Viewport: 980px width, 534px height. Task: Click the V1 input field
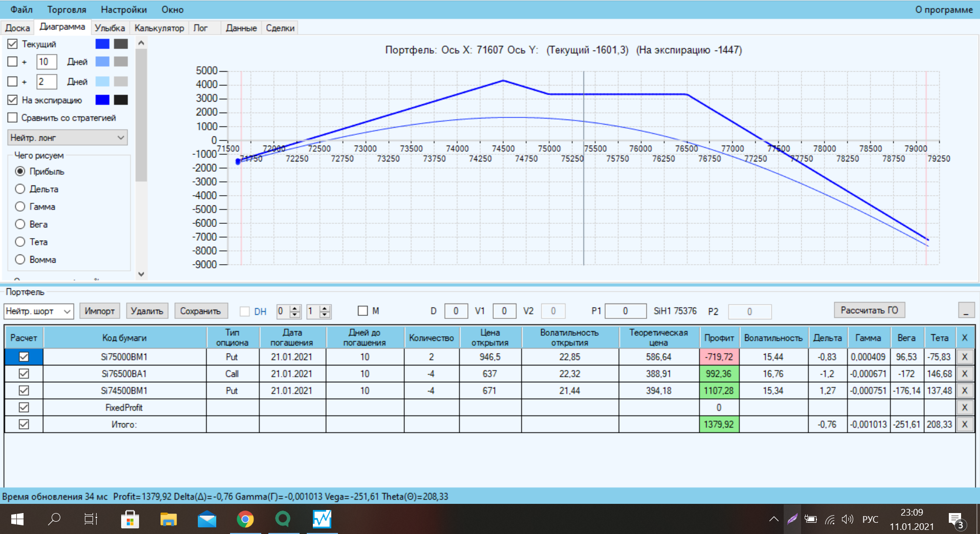tap(504, 311)
